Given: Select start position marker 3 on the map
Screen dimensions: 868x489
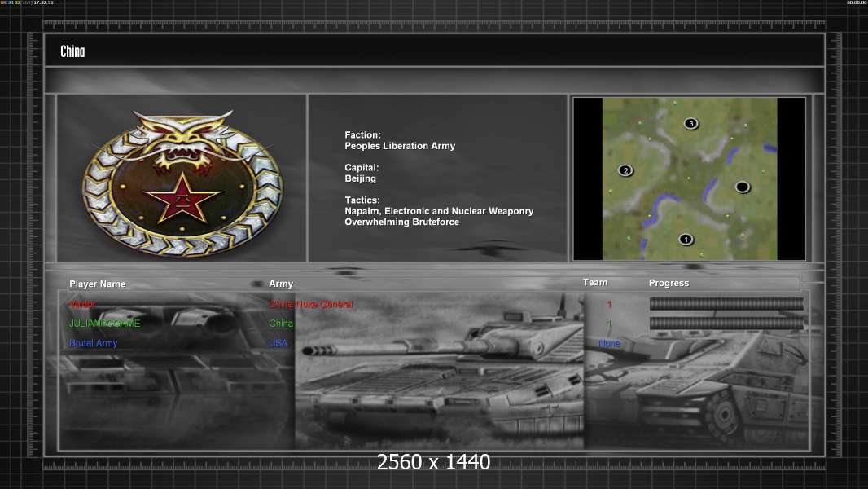Looking at the screenshot, I should pyautogui.click(x=690, y=123).
